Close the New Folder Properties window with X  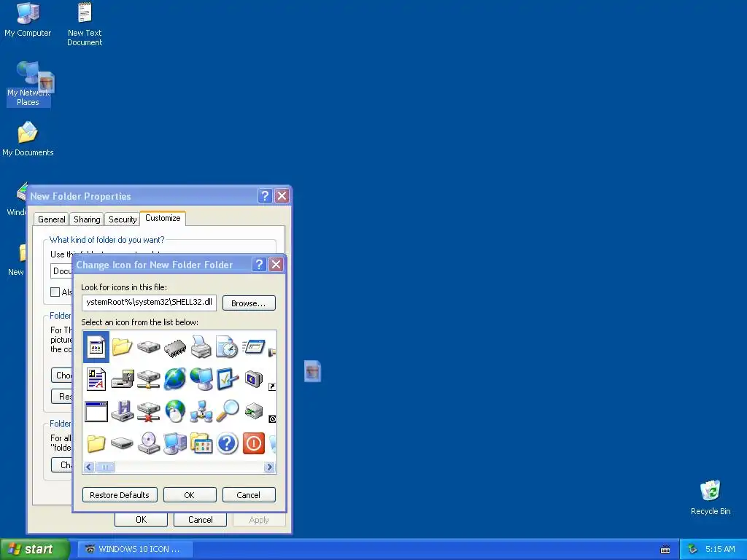click(282, 195)
